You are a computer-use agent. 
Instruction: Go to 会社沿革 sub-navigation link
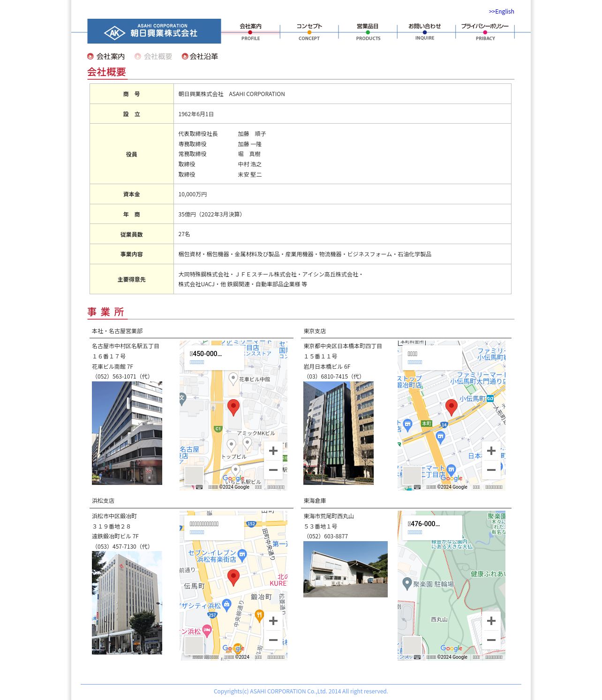(200, 56)
